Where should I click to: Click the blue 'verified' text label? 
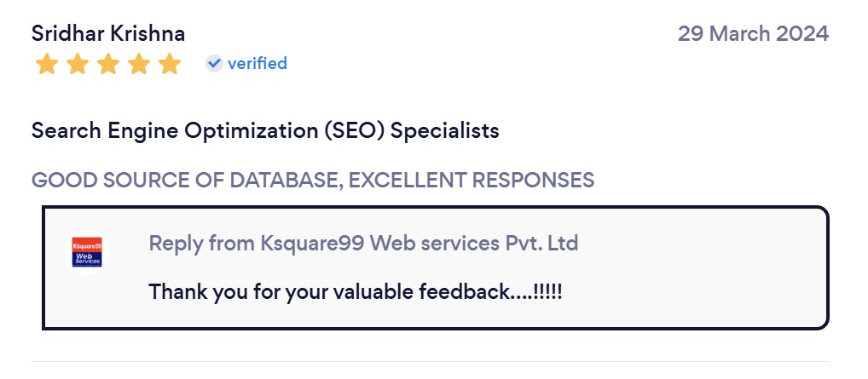[257, 63]
